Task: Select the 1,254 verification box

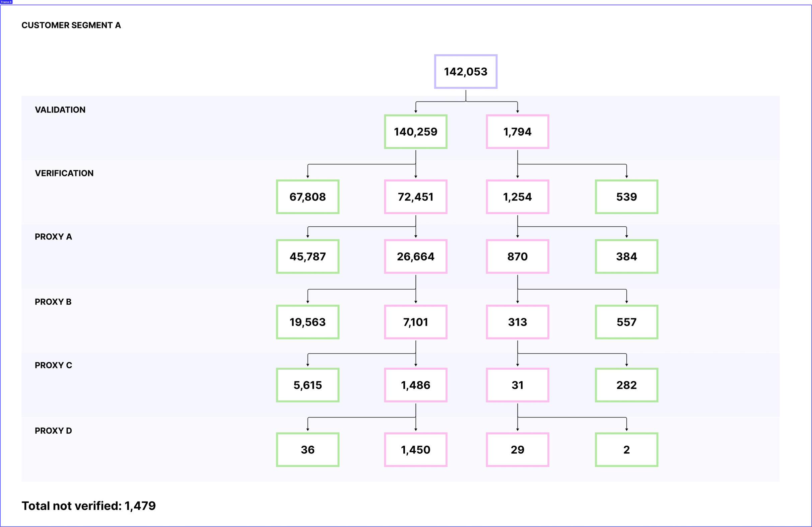Action: 517,197
